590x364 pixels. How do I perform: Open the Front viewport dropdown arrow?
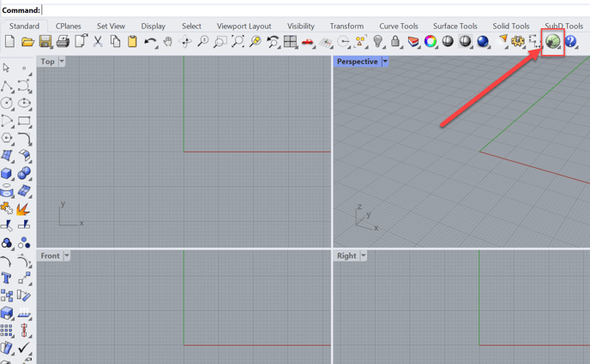coord(67,256)
